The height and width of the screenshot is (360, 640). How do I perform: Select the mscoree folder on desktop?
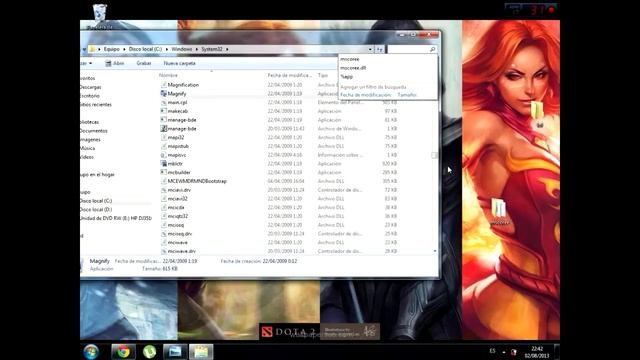coord(500,211)
